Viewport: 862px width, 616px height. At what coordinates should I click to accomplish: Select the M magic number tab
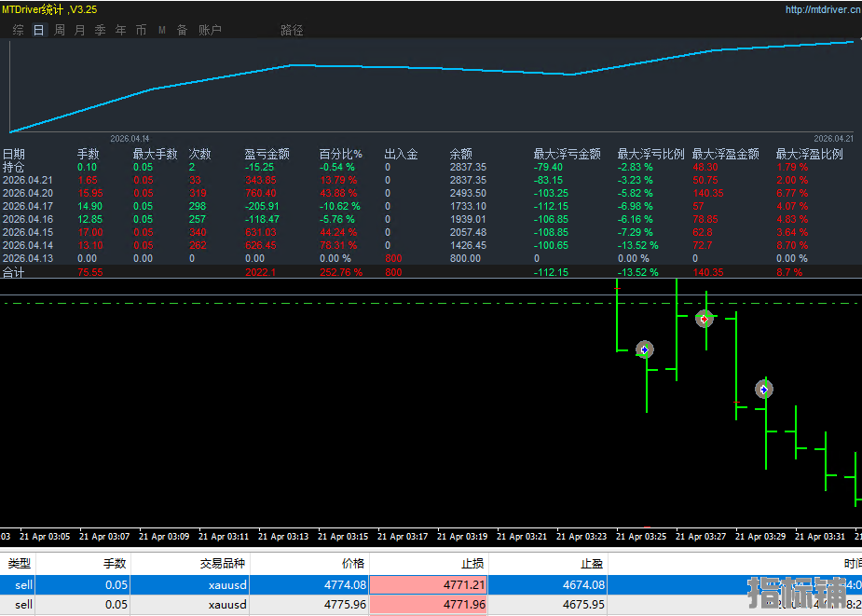tap(161, 30)
